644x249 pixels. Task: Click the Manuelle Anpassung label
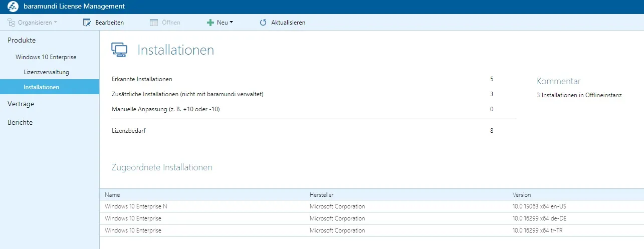[x=165, y=109]
